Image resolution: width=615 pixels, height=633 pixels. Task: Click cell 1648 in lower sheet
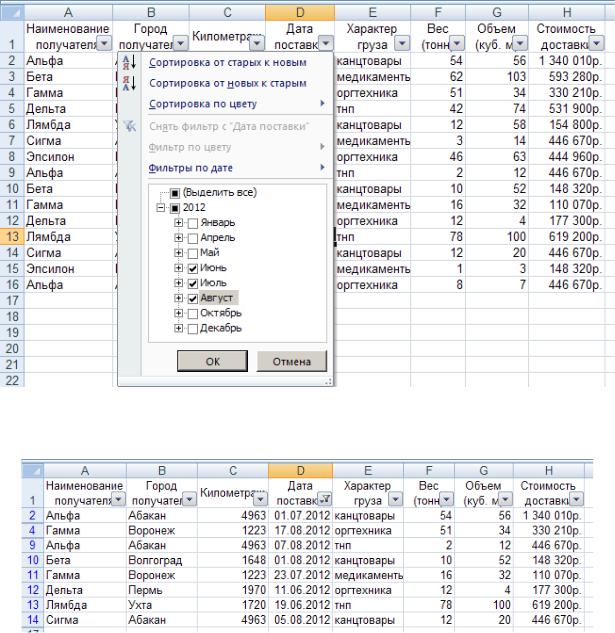233,560
